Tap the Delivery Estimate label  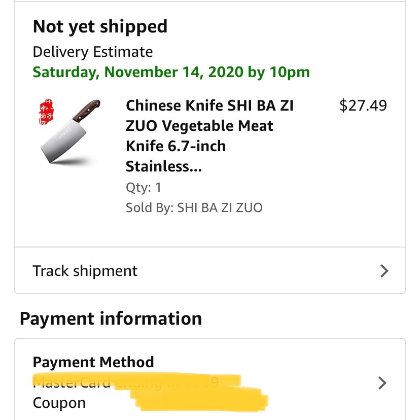tap(93, 52)
